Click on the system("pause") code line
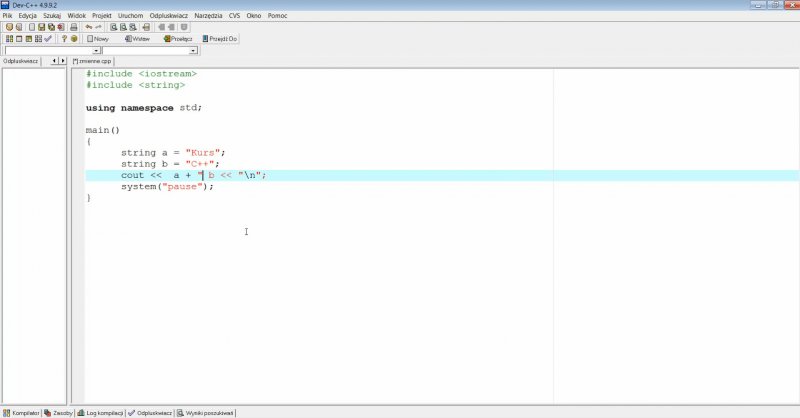Screen dimensions: 800x418 (167, 187)
